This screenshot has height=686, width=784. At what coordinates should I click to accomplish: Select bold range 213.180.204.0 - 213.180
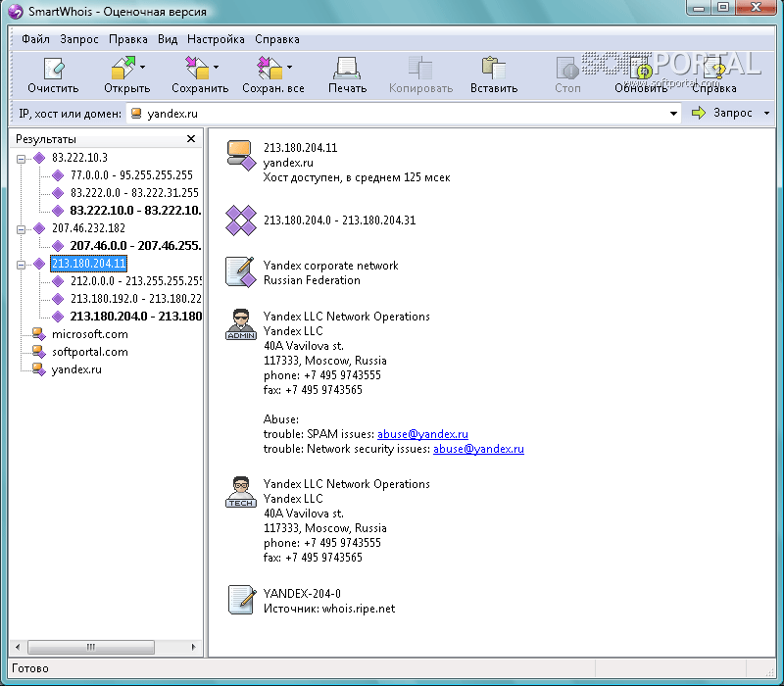136,317
